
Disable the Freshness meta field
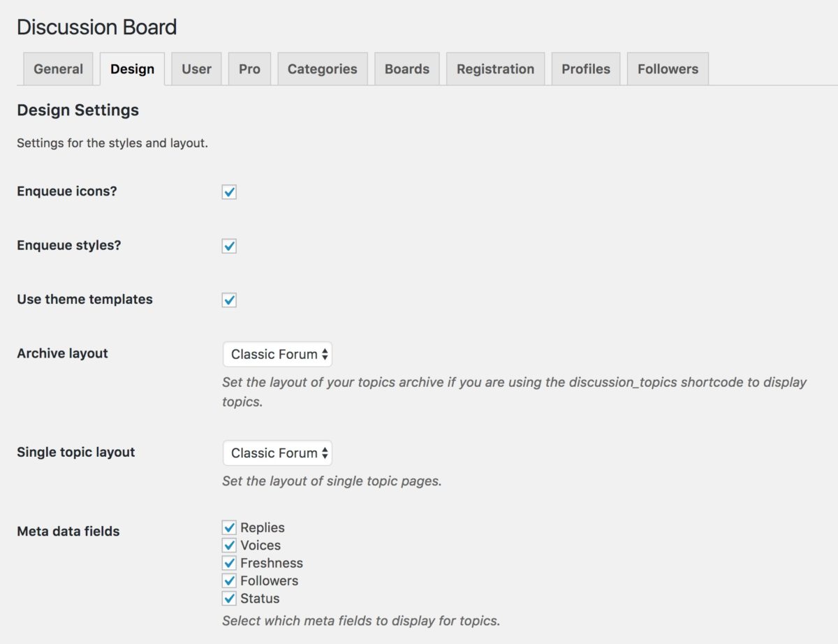coord(229,562)
